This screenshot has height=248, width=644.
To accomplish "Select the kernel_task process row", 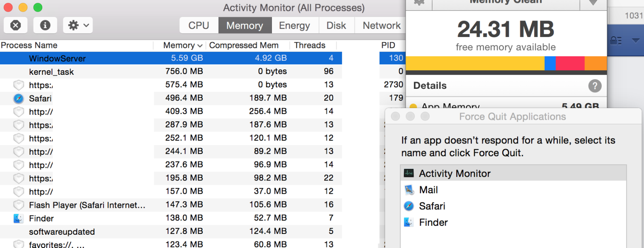I will [171, 72].
